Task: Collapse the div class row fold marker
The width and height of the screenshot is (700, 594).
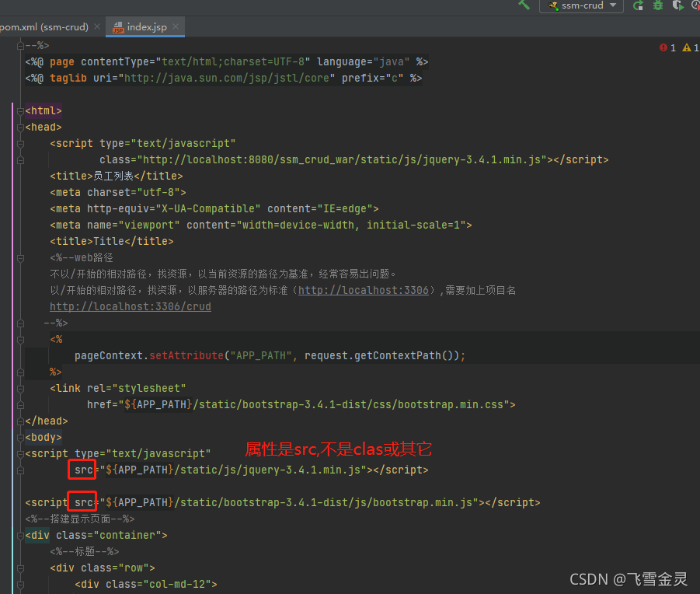Action: 20,568
